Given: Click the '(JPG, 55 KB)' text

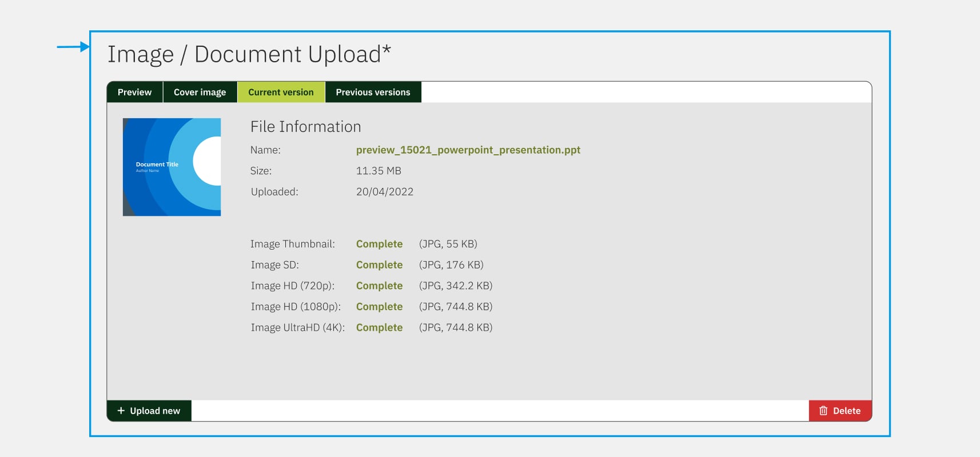Looking at the screenshot, I should [x=448, y=244].
